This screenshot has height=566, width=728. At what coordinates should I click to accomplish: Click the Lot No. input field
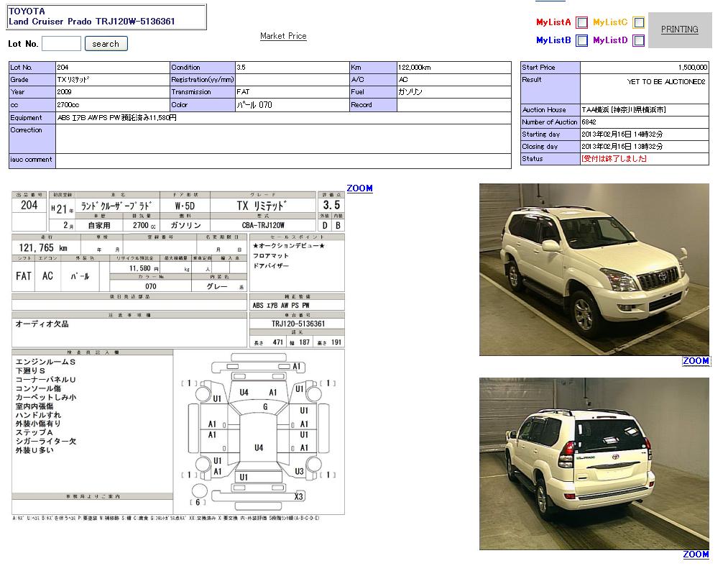click(x=61, y=44)
